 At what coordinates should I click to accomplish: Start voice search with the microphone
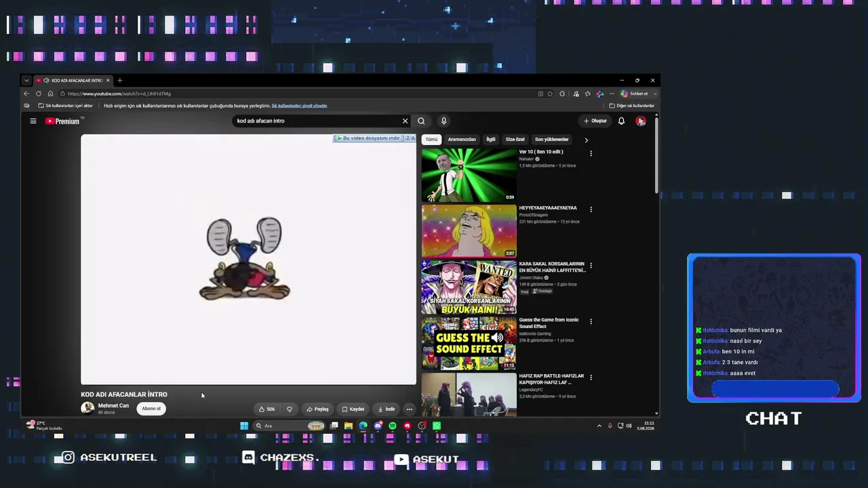coord(443,121)
